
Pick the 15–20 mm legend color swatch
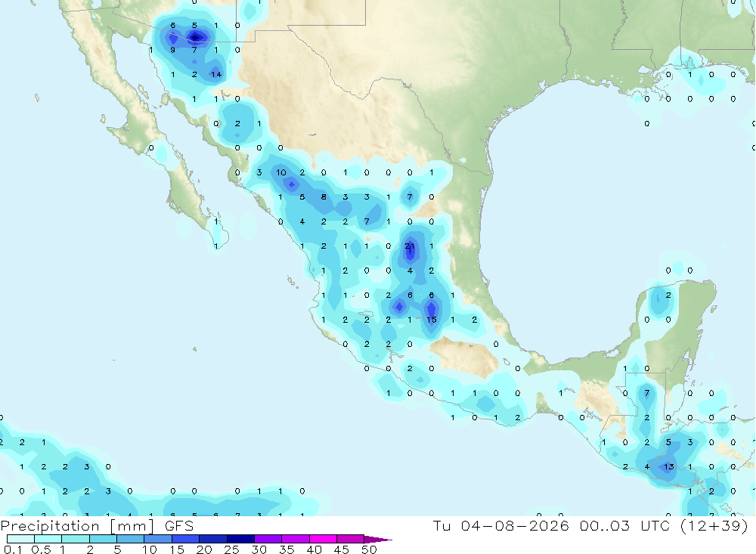186,539
